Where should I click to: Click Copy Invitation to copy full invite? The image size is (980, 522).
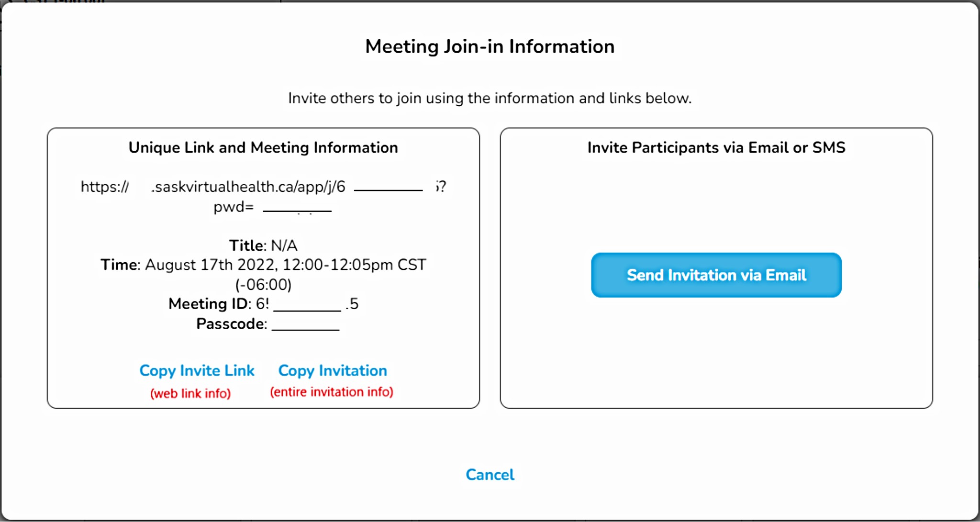point(333,371)
